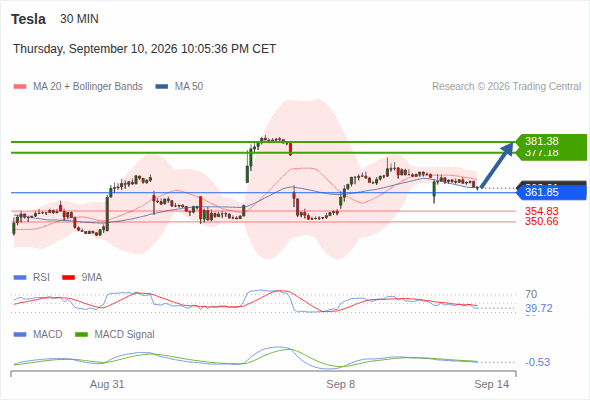
Task: Click the Sep 14 date axis label
Action: pos(491,384)
